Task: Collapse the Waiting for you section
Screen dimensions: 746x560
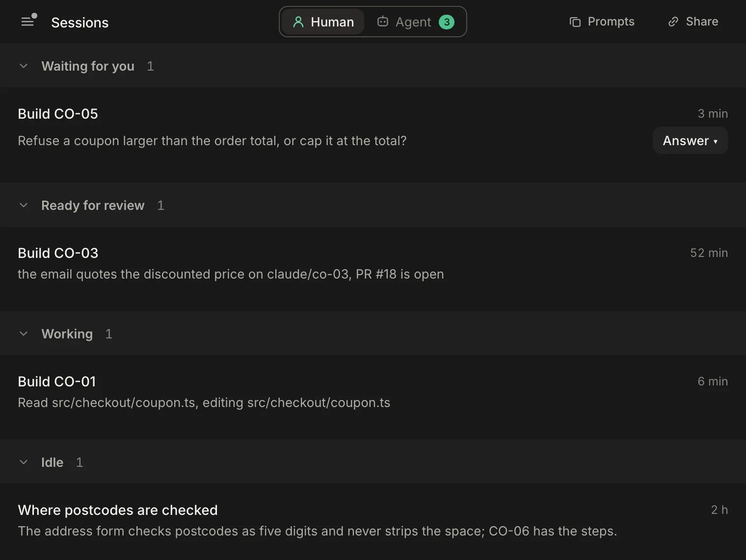Action: [x=24, y=66]
